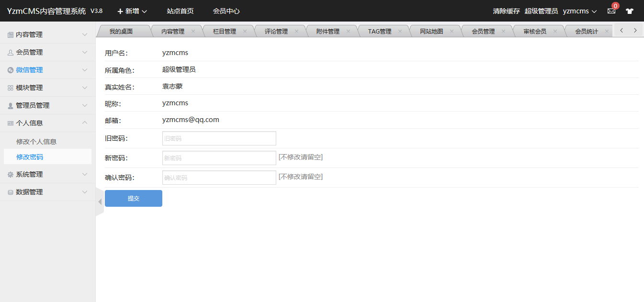Screen dimensions: 644x302
Task: Switch to the 栏目管理 tab
Action: click(x=225, y=32)
